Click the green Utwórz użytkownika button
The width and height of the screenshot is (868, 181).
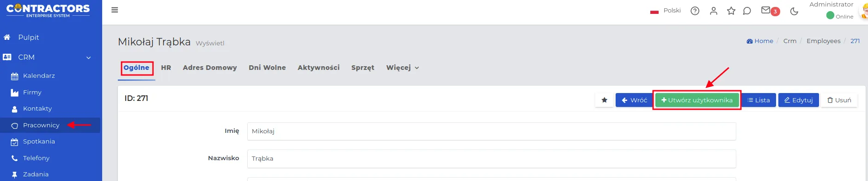click(x=697, y=100)
